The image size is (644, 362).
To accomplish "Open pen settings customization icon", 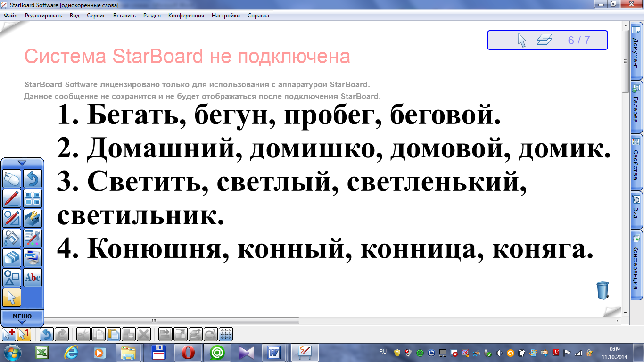I will (x=33, y=238).
